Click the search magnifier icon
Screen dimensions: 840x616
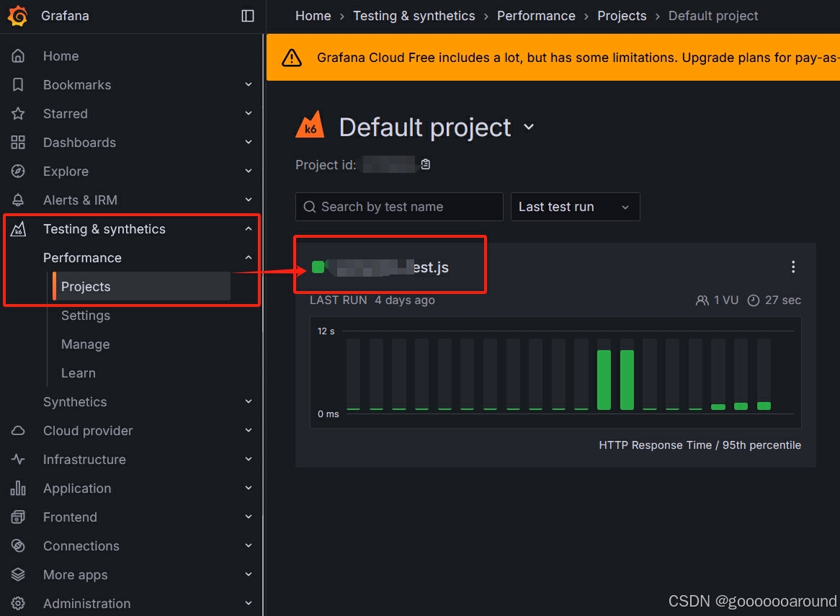310,207
